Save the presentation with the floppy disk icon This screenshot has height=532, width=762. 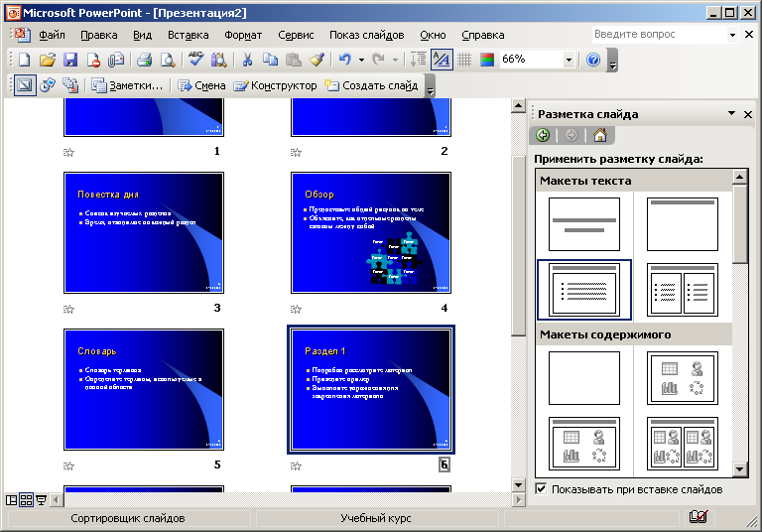click(x=70, y=60)
